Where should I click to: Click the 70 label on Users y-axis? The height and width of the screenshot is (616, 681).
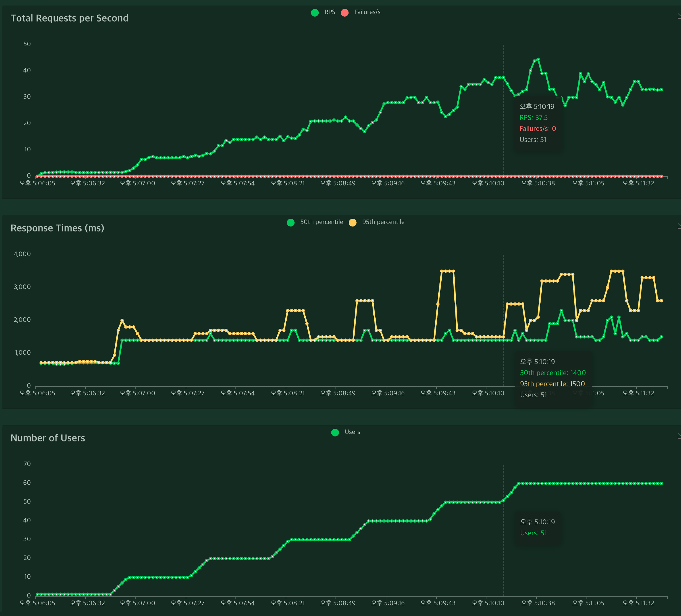click(27, 464)
